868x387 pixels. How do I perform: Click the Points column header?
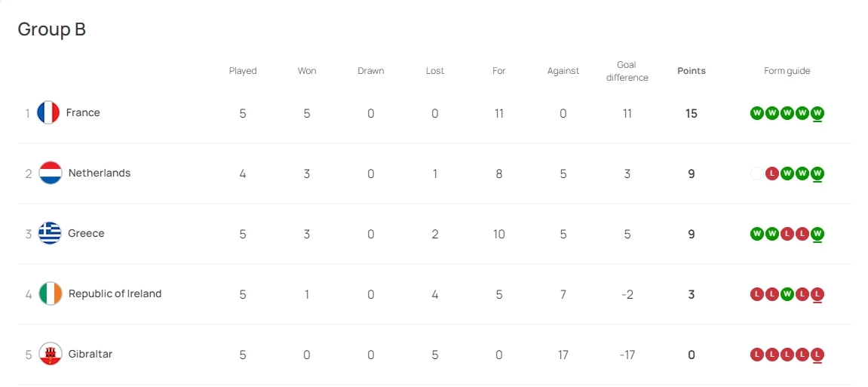click(692, 71)
